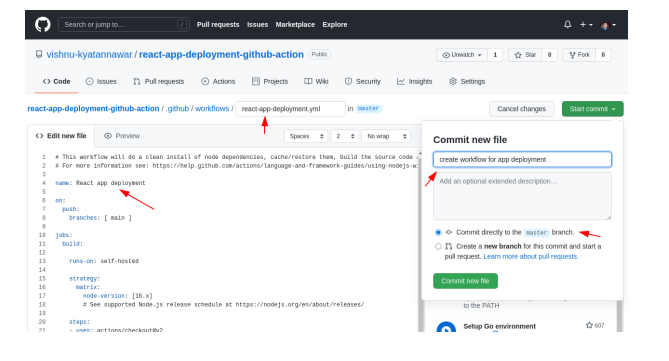Viewport: 669px width, 361px height.
Task: Open the notifications bell
Action: click(567, 25)
